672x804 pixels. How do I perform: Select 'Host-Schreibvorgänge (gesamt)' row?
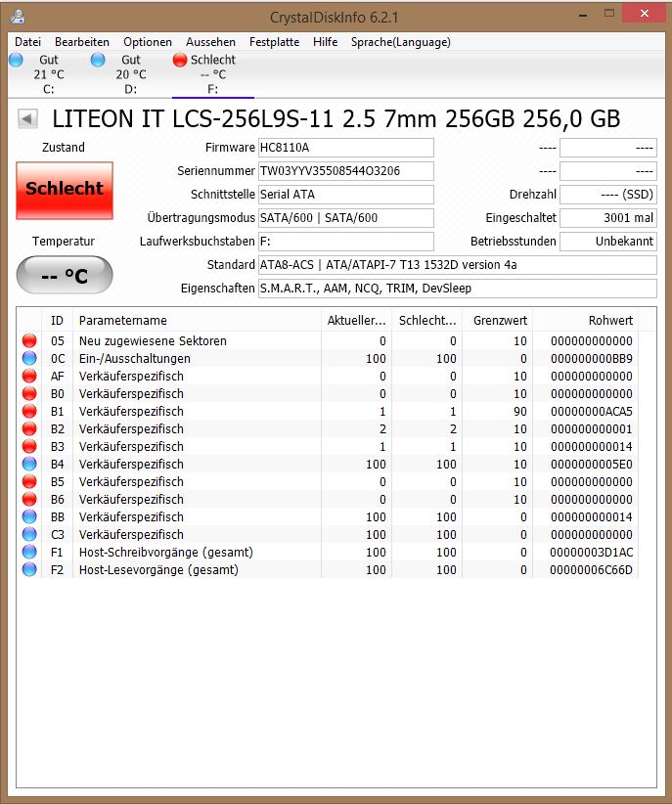click(329, 553)
